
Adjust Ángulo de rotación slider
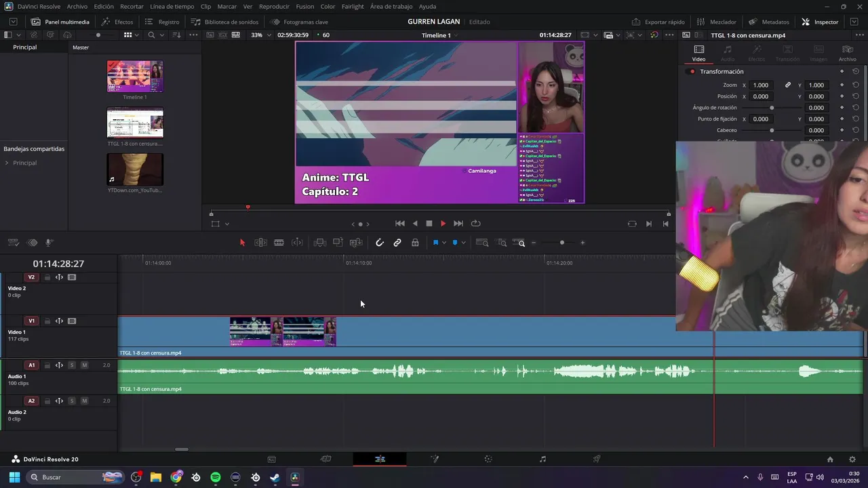[x=772, y=108]
